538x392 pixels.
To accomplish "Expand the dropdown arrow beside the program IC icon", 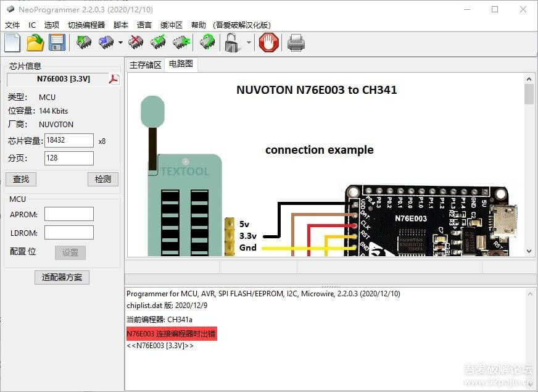I will coord(120,43).
